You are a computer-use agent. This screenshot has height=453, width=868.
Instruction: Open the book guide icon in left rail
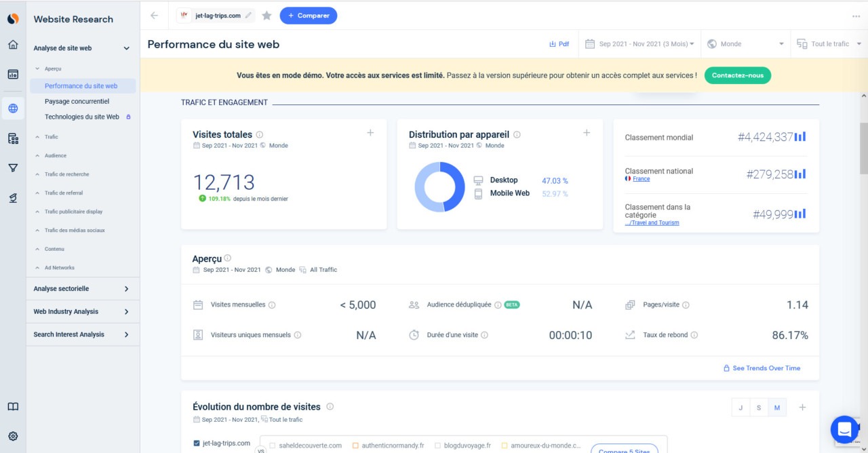(13, 407)
